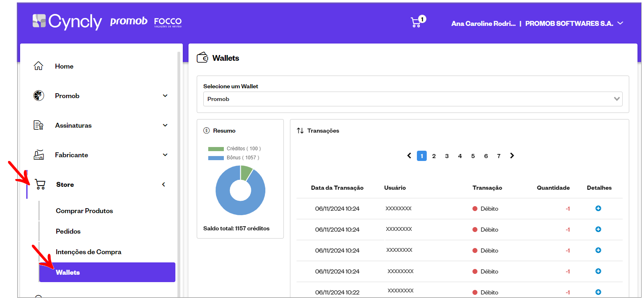Open Intenções de Compra submenu item
Image resolution: width=644 pixels, height=301 pixels.
point(89,252)
